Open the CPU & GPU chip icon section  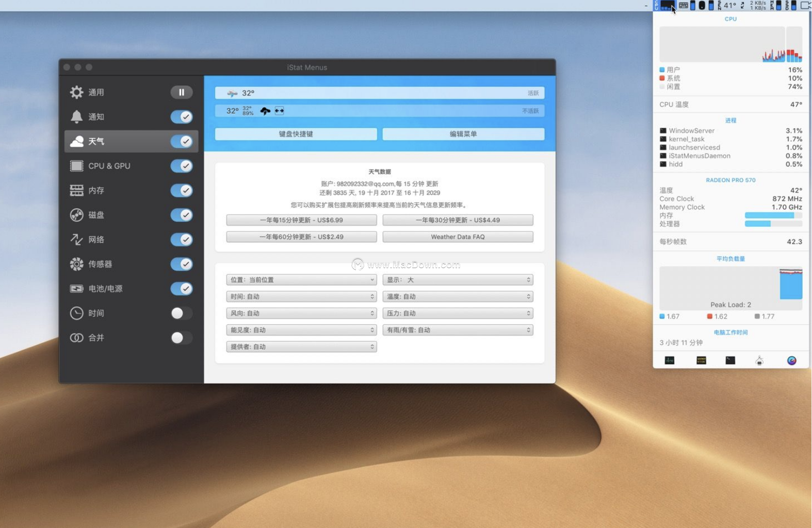point(76,166)
